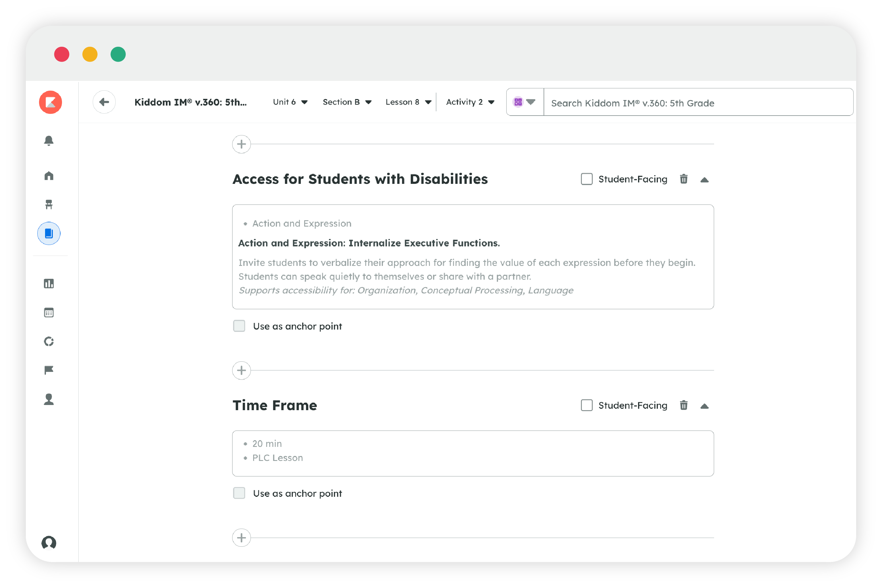This screenshot has width=882, height=588.
Task: Go to Home in sidebar
Action: 49,176
